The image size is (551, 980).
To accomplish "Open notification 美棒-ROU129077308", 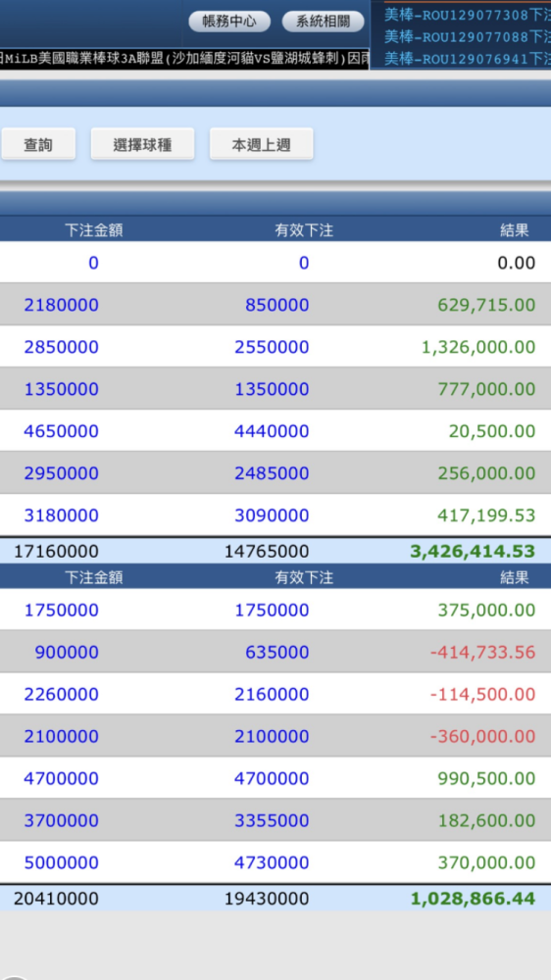I will point(468,15).
